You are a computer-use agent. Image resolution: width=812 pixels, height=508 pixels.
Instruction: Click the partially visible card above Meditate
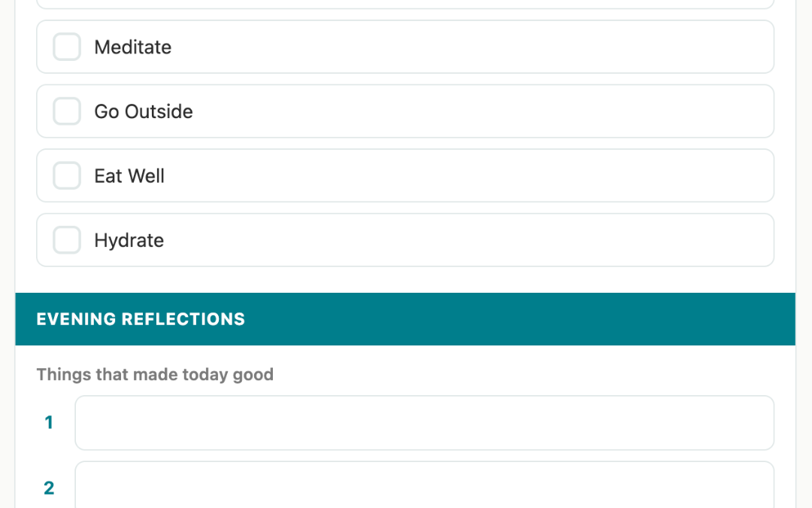pos(405,4)
